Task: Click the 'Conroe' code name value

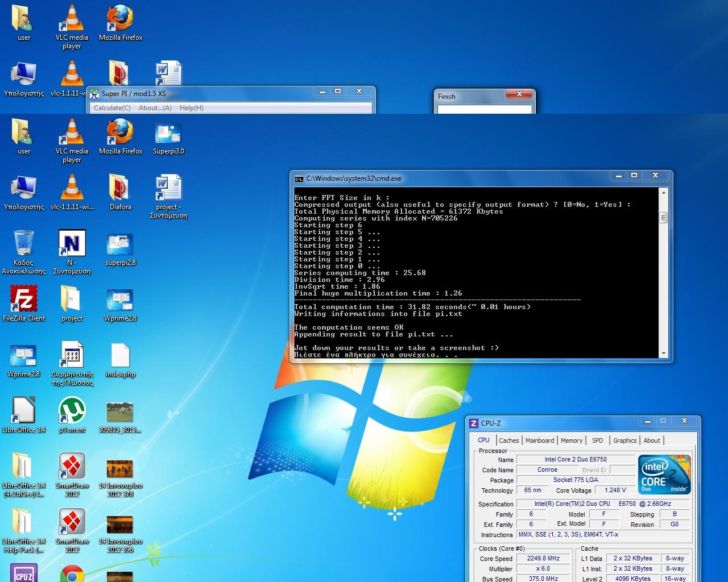Action: tap(547, 469)
